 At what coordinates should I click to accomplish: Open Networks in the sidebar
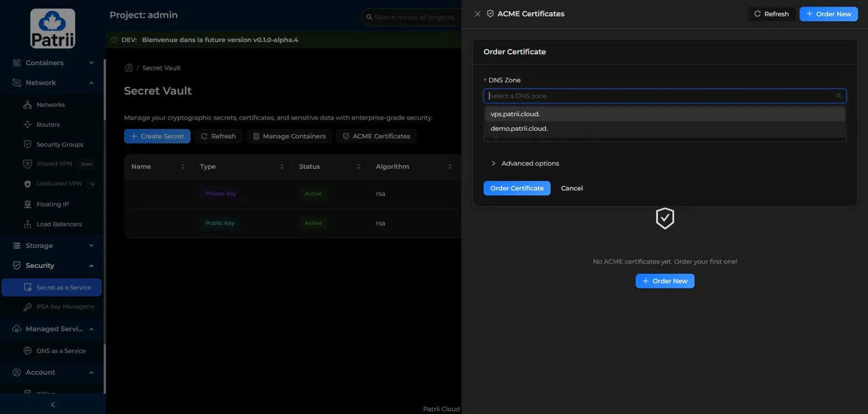[x=50, y=105]
